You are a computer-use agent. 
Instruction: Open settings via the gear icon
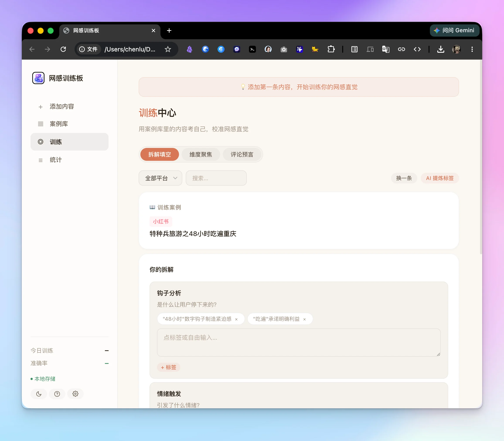(x=75, y=394)
